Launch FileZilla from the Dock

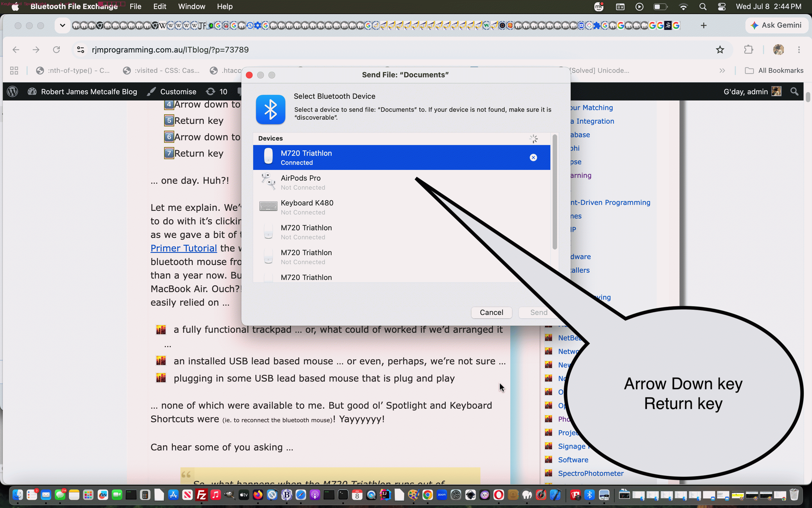pos(201,495)
